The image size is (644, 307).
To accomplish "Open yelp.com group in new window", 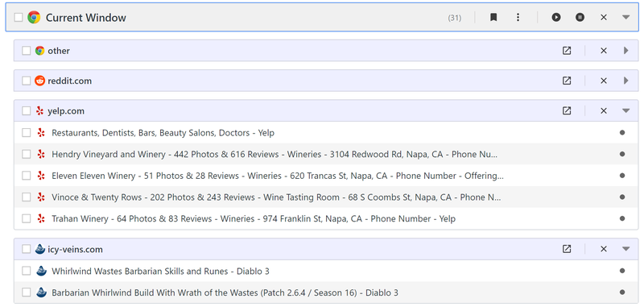I will pyautogui.click(x=567, y=110).
